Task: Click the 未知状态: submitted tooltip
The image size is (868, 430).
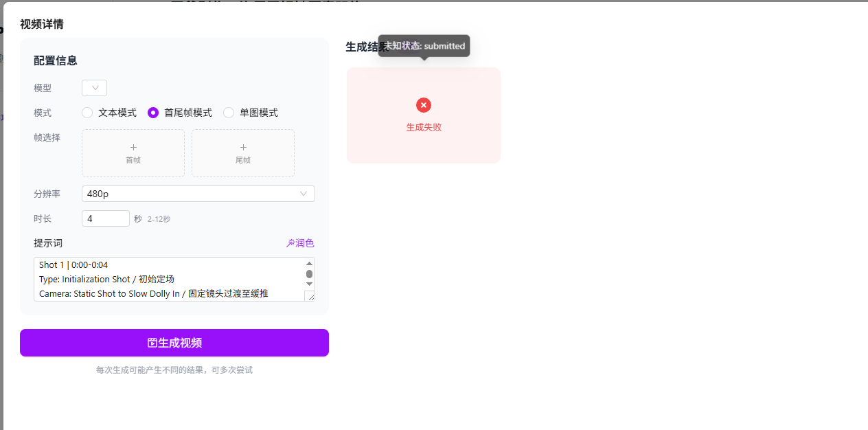Action: tap(424, 46)
